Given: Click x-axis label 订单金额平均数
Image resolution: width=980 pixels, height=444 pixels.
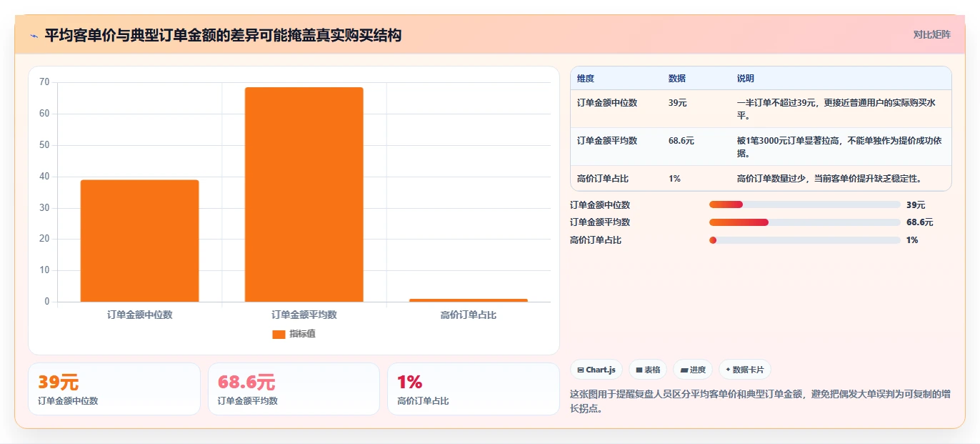Looking at the screenshot, I should (304, 315).
